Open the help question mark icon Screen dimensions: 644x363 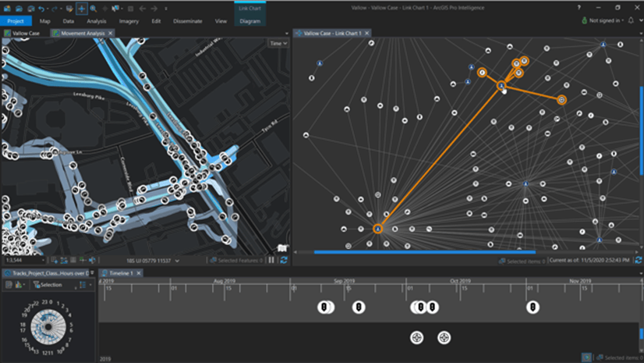pyautogui.click(x=579, y=8)
